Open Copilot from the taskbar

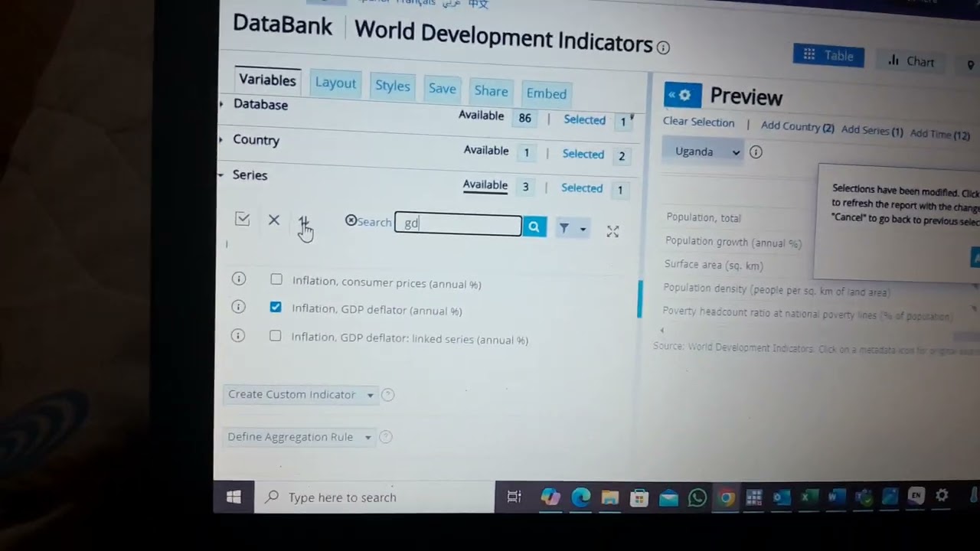pyautogui.click(x=550, y=497)
